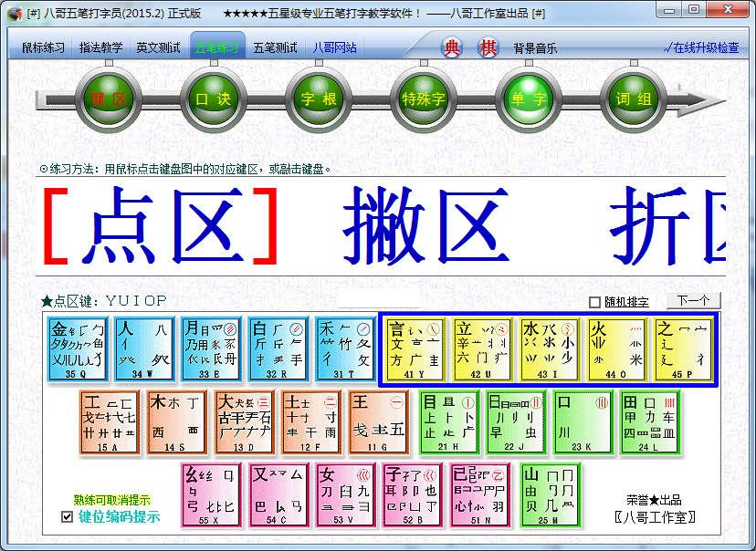756x551 pixels.
Task: Uncheck the 键位编码提示 checkbox
Action: (67, 517)
